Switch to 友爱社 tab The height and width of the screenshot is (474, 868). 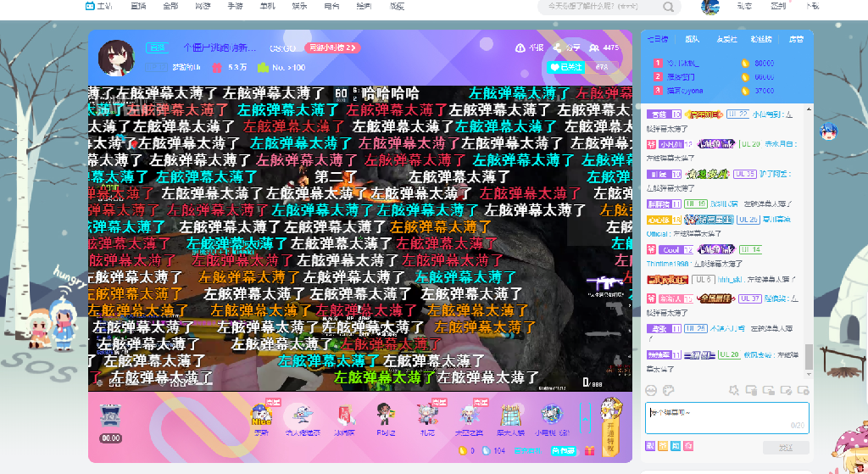click(x=726, y=39)
